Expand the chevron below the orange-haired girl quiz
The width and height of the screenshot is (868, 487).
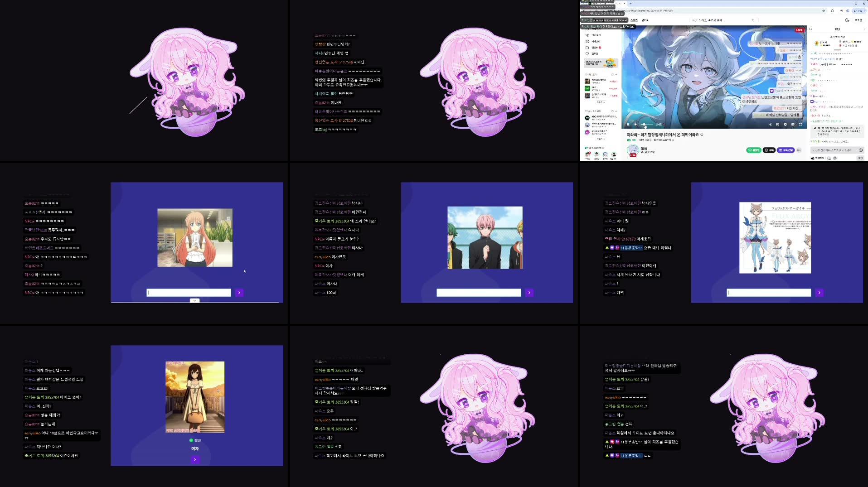tap(194, 300)
